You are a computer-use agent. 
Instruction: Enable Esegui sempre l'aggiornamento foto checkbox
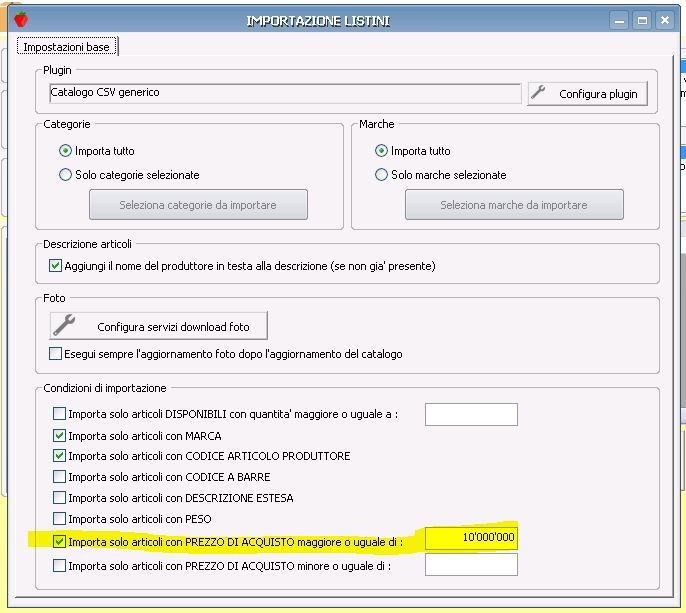(x=55, y=354)
